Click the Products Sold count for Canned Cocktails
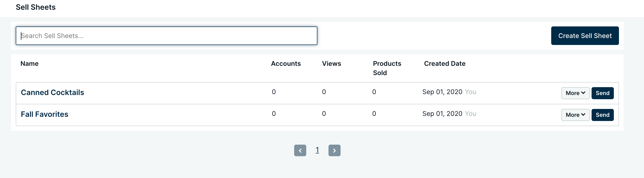Image resolution: width=644 pixels, height=178 pixels. [374, 92]
